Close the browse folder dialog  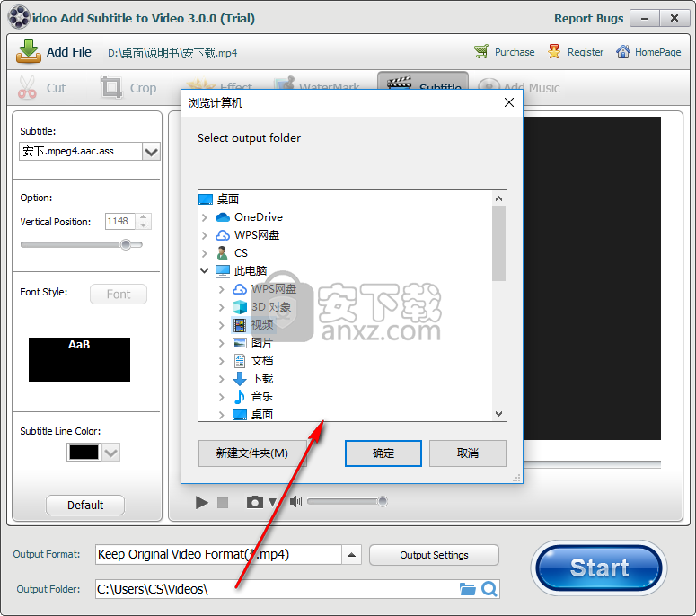(509, 102)
